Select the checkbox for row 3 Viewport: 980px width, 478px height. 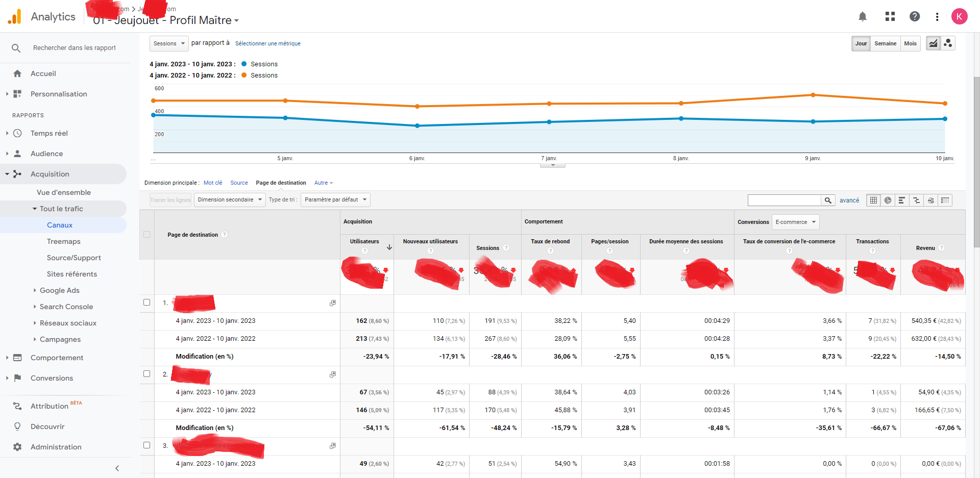tap(146, 445)
